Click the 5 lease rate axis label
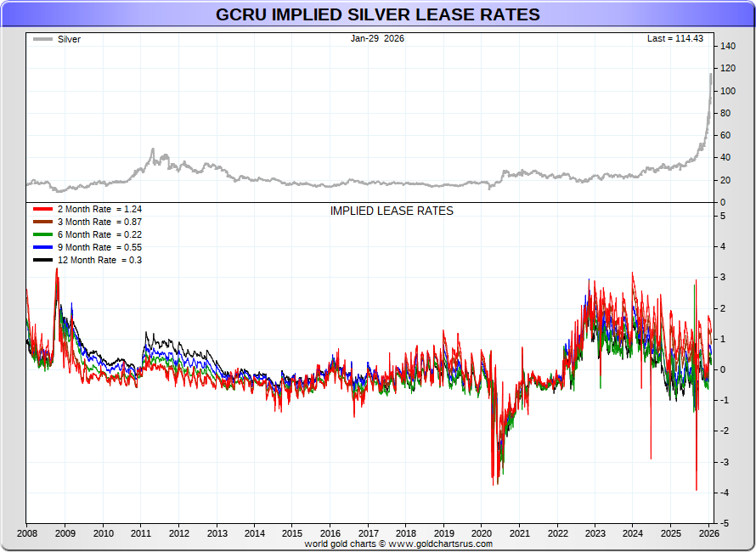The width and height of the screenshot is (756, 552). point(723,216)
